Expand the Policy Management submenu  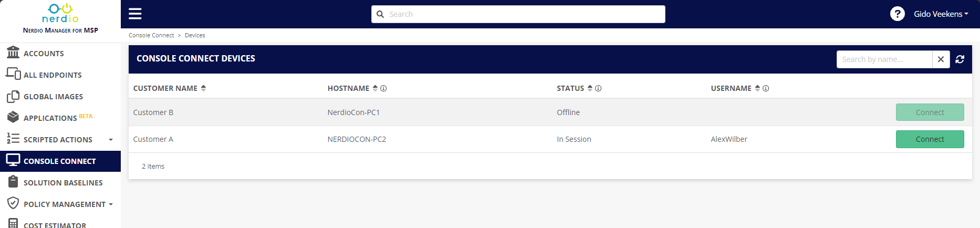(111, 204)
